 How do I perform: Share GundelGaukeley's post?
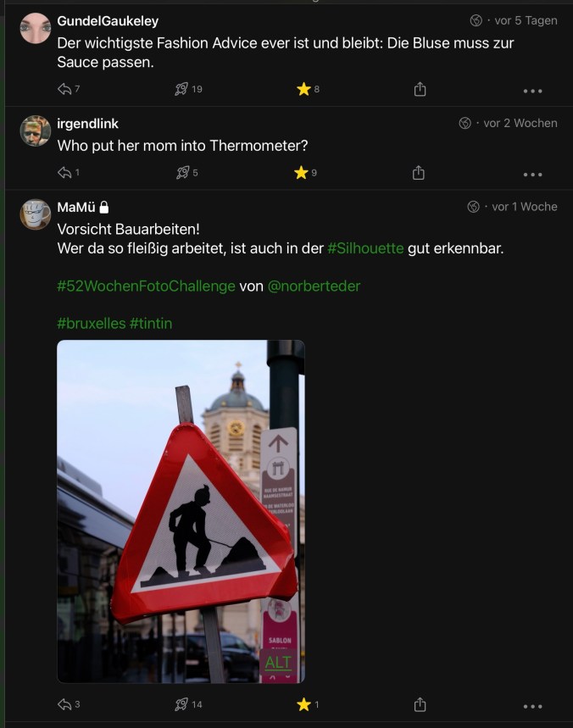(x=420, y=89)
